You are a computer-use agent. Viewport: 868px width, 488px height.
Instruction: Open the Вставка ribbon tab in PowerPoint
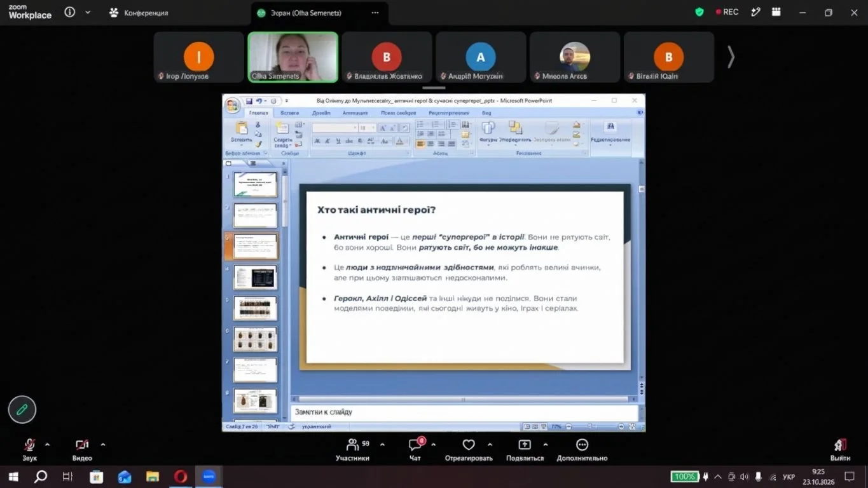(289, 113)
